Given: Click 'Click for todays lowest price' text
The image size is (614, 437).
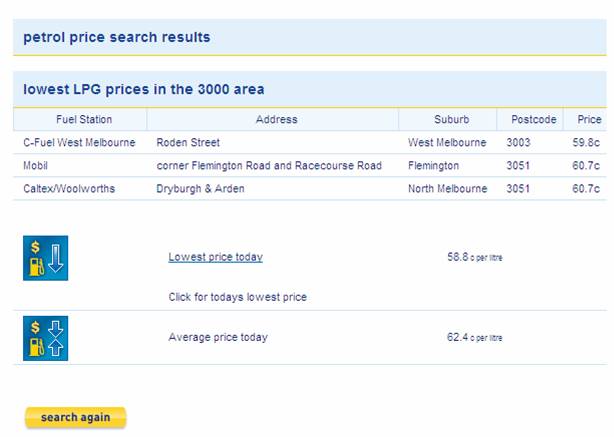Looking at the screenshot, I should [238, 297].
